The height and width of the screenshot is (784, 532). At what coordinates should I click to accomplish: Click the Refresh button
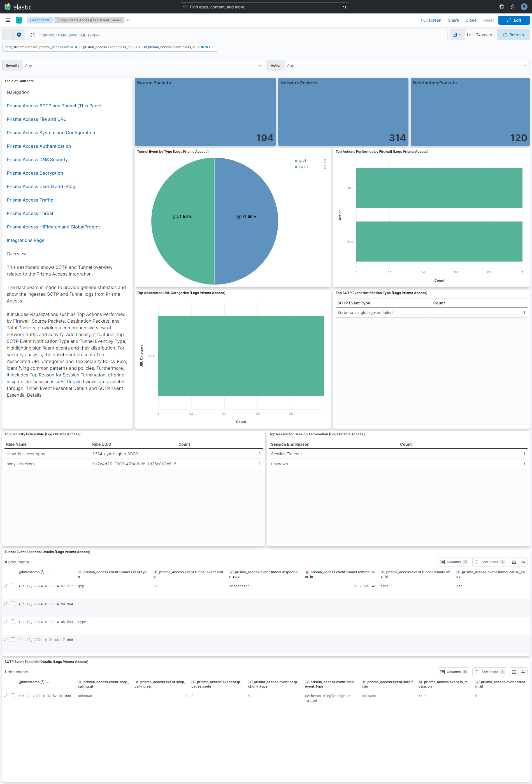click(x=513, y=34)
